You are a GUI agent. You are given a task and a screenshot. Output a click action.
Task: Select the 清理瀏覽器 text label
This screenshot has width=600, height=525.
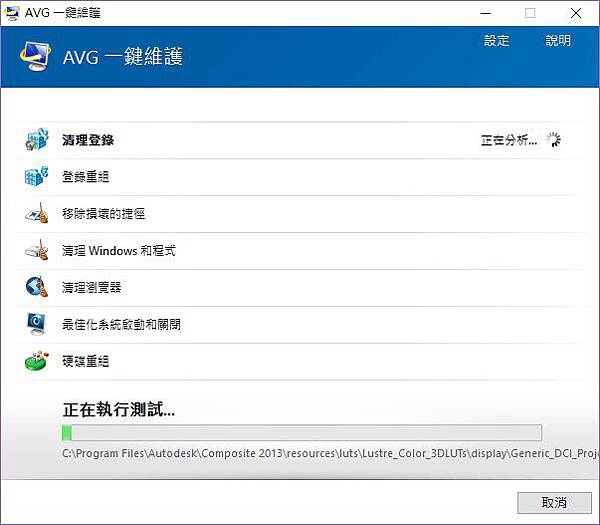(x=92, y=287)
